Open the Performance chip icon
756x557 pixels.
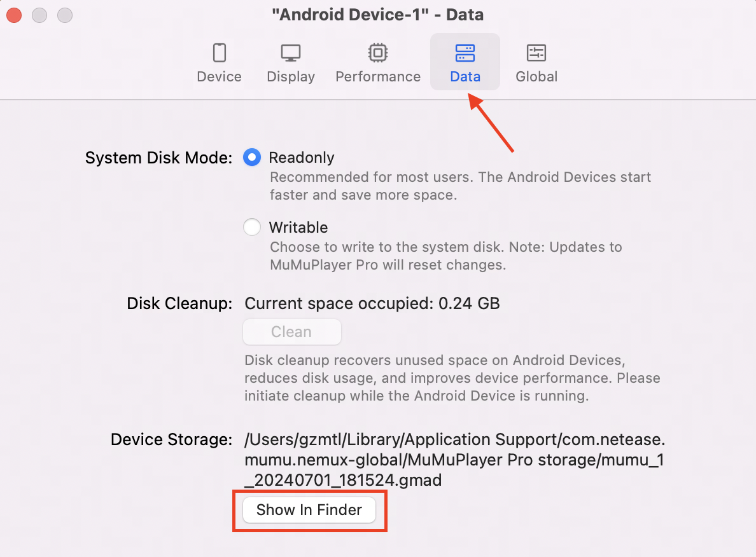(378, 53)
